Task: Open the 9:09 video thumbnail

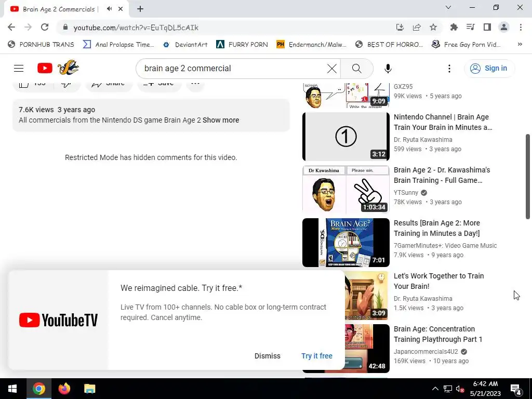Action: coord(345,96)
